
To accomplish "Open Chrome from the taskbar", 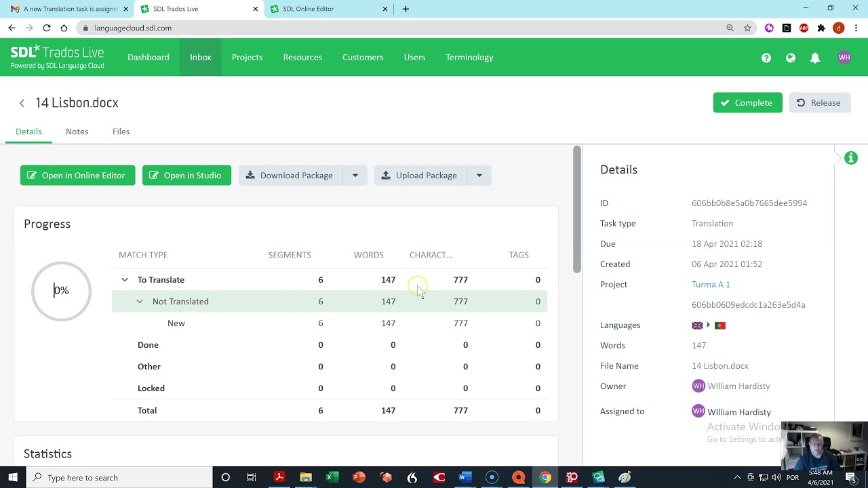I will tap(545, 477).
